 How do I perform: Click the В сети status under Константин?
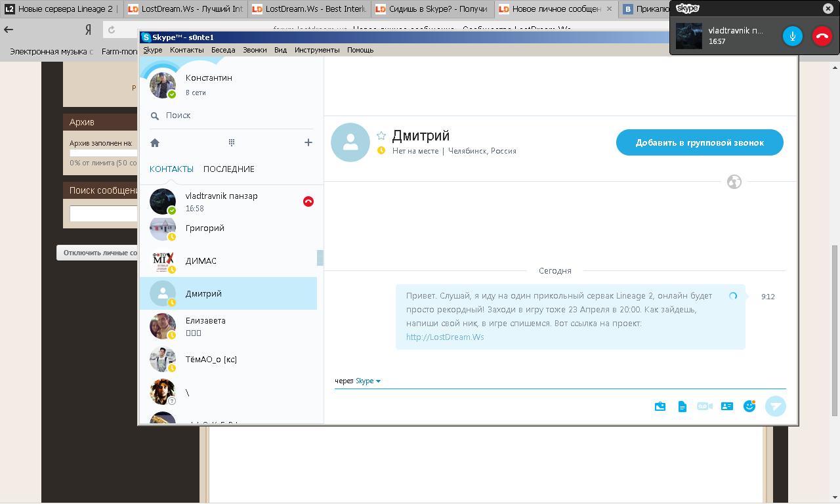(196, 93)
